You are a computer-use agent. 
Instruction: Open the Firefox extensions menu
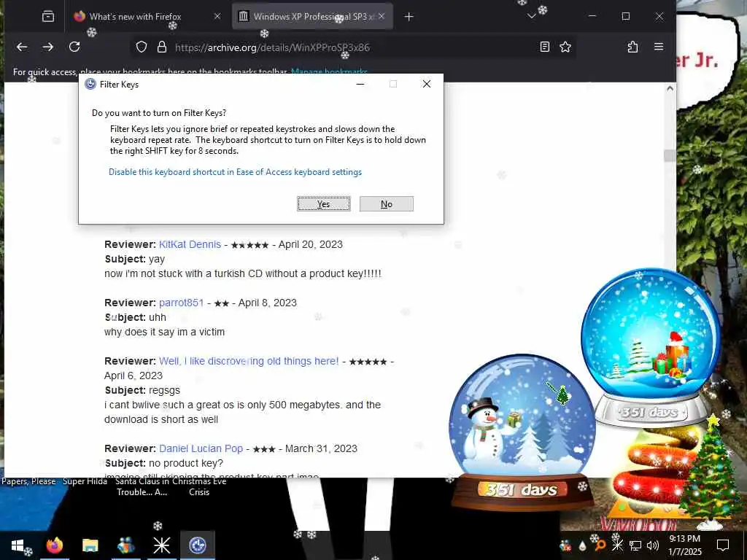click(632, 47)
